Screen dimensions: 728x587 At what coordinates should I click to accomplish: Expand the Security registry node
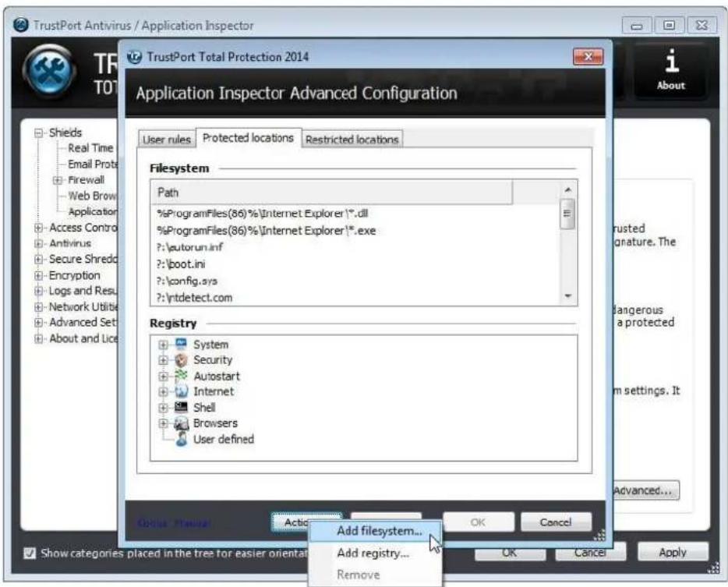point(163,360)
